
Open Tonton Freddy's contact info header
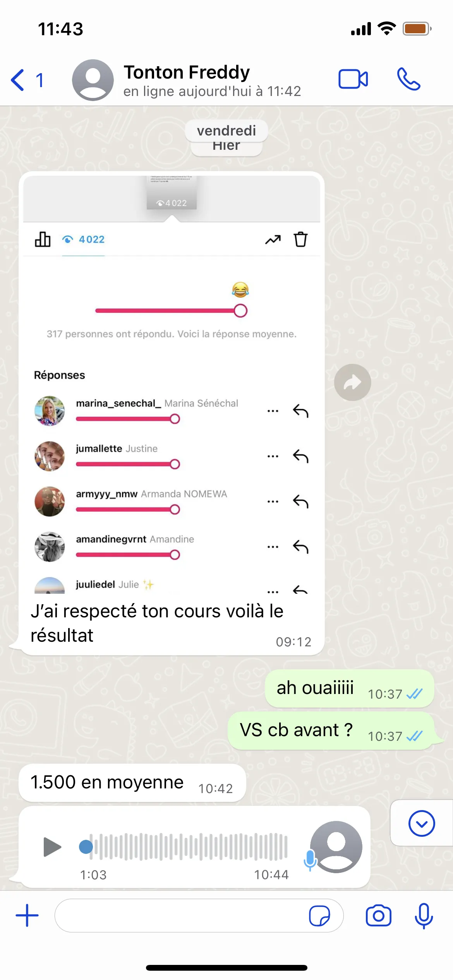pyautogui.click(x=212, y=81)
